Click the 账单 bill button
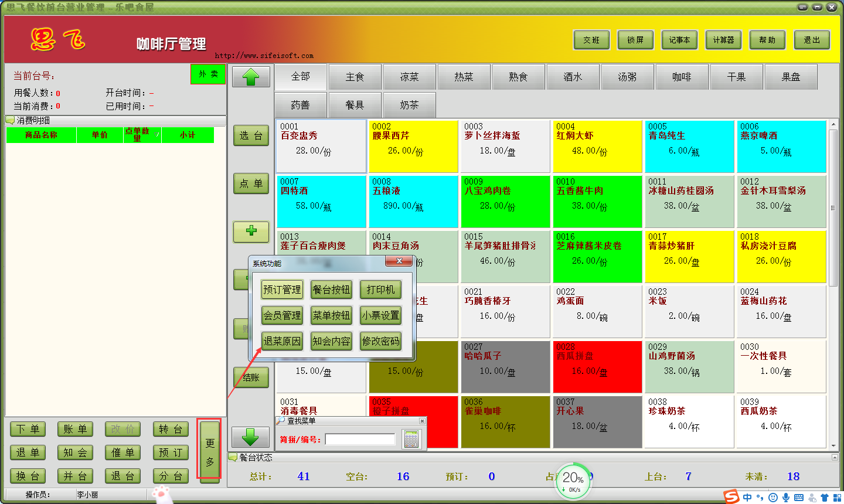 75,429
